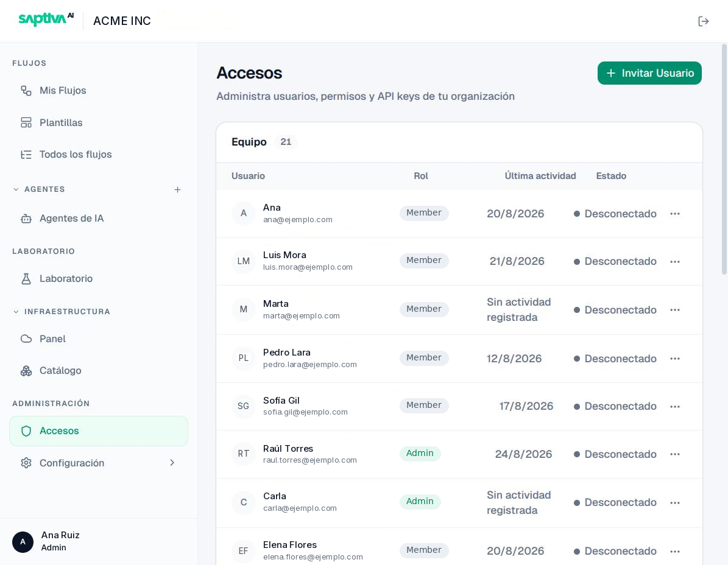The image size is (728, 565).
Task: Open actions menu for Marta
Action: click(x=674, y=310)
